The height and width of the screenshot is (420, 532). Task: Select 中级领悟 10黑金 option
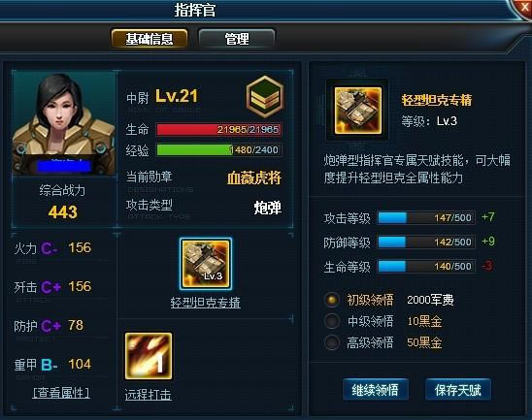[383, 321]
